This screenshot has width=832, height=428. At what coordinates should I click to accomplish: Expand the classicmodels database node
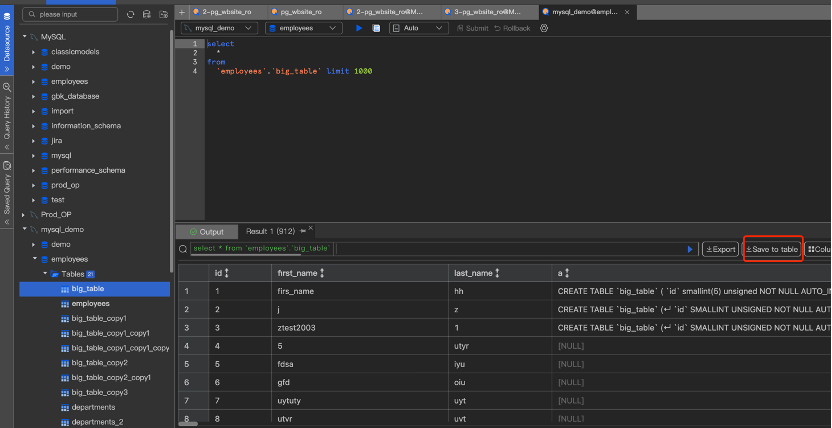click(33, 51)
